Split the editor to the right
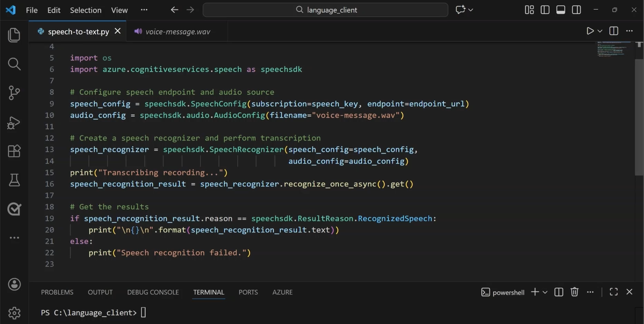The height and width of the screenshot is (324, 644). 614,31
